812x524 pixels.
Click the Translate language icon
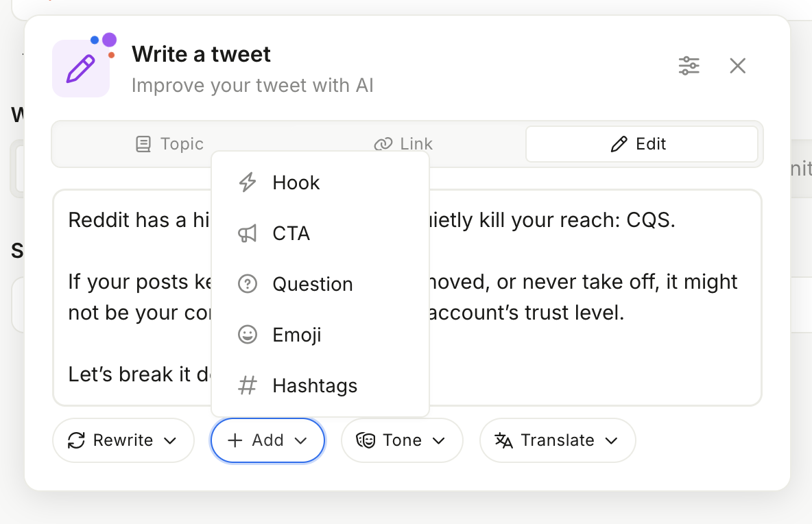click(x=504, y=440)
